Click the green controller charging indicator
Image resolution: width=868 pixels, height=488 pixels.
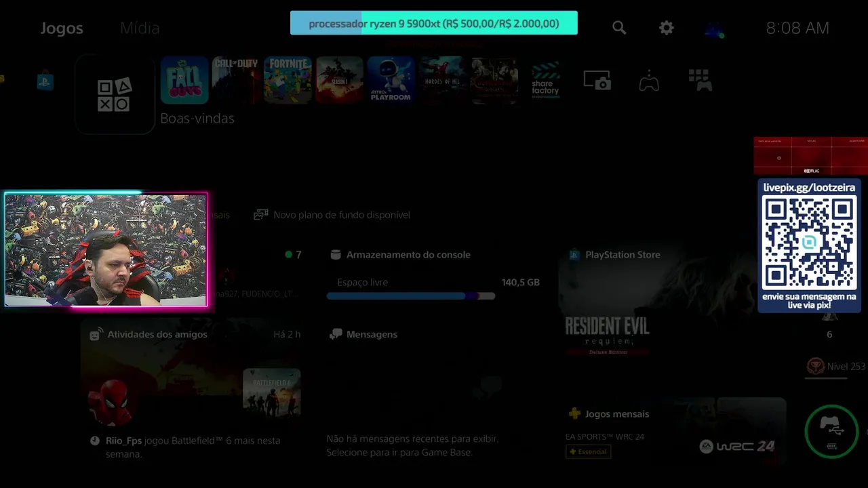832,432
